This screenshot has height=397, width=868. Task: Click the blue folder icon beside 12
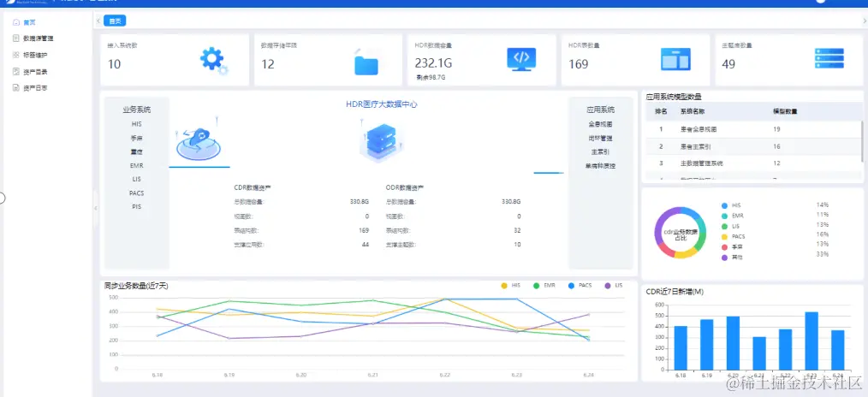[x=366, y=63]
